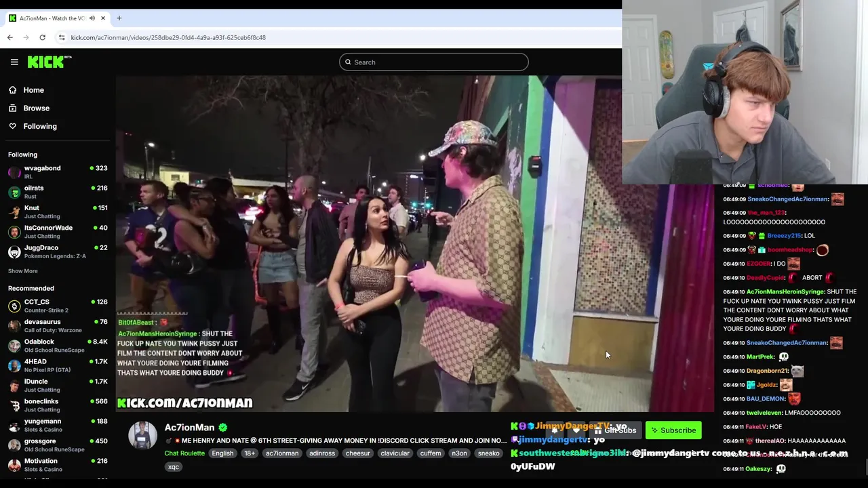Open recommended channel Odablock

point(58,346)
